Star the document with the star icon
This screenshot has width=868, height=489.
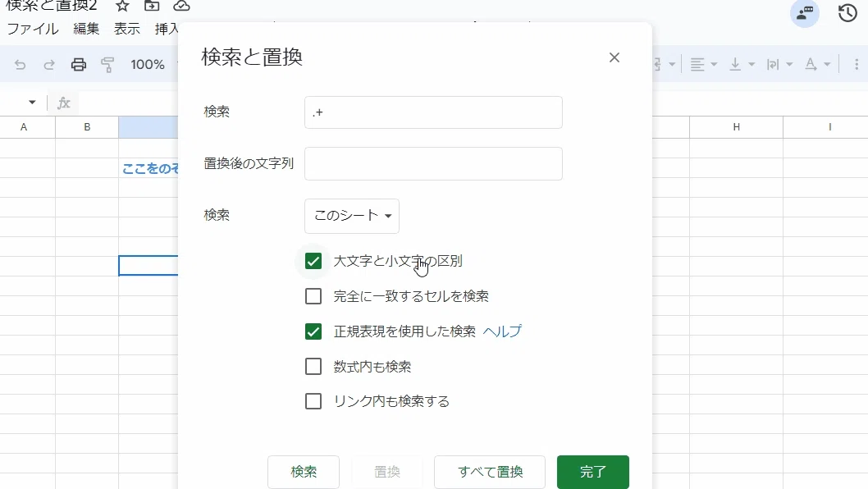tap(122, 6)
